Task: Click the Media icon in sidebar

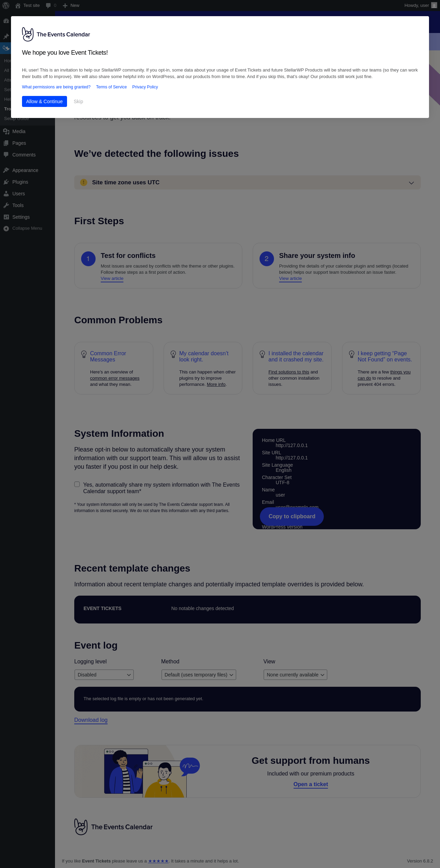Action: [x=6, y=131]
